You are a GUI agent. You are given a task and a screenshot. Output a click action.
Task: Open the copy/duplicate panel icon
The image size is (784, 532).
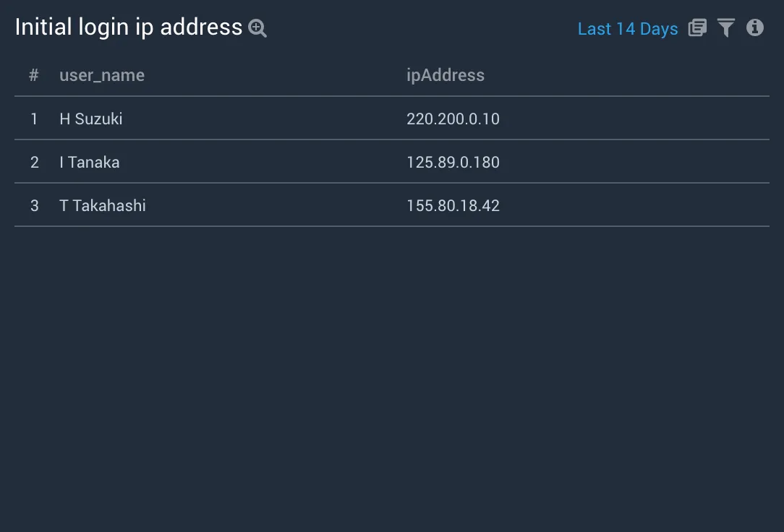[x=697, y=28]
